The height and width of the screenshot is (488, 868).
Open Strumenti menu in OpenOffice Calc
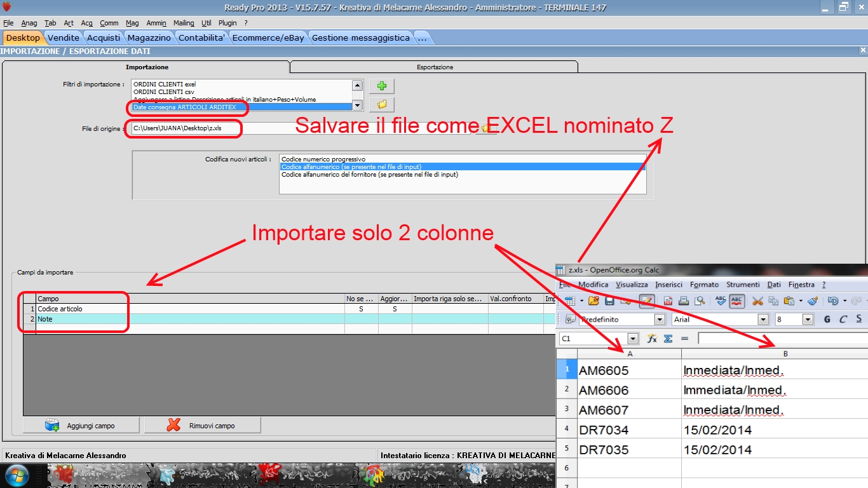click(x=743, y=285)
